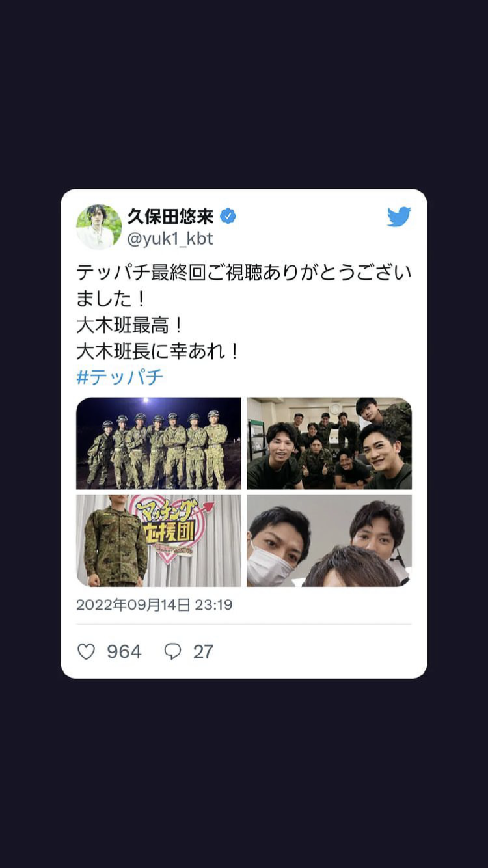Screen dimensions: 488x868
Task: Click the テッパチ最終回 first tweet line
Action: pos(244,272)
